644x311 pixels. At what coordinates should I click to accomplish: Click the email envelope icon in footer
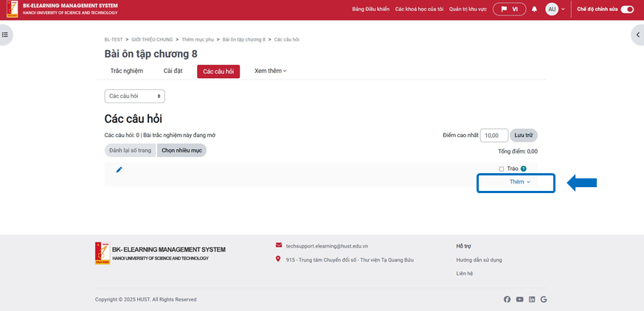click(x=279, y=245)
